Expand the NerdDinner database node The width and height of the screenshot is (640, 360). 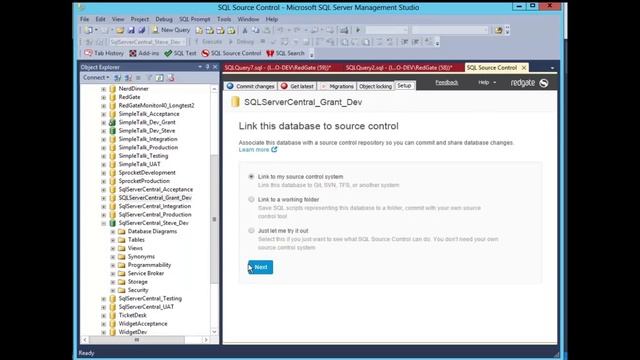(104, 89)
